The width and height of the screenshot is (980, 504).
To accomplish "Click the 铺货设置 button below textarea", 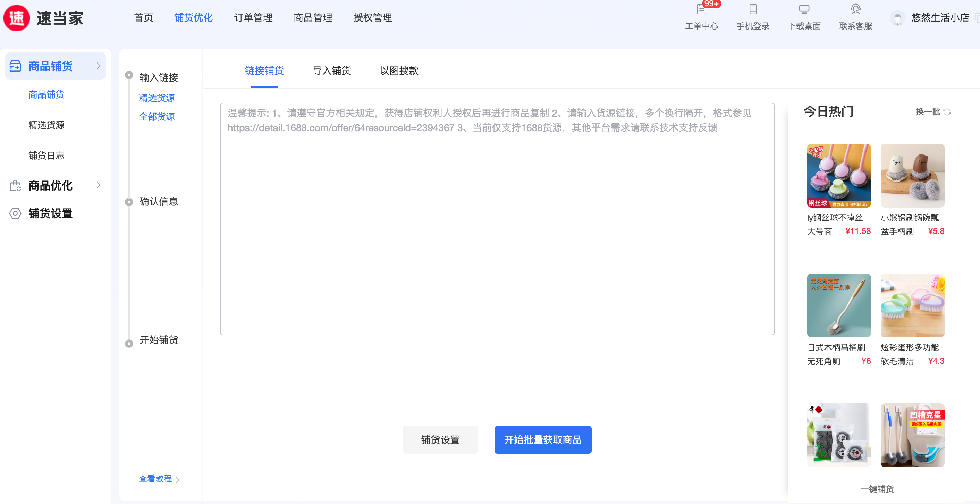I will pyautogui.click(x=440, y=440).
